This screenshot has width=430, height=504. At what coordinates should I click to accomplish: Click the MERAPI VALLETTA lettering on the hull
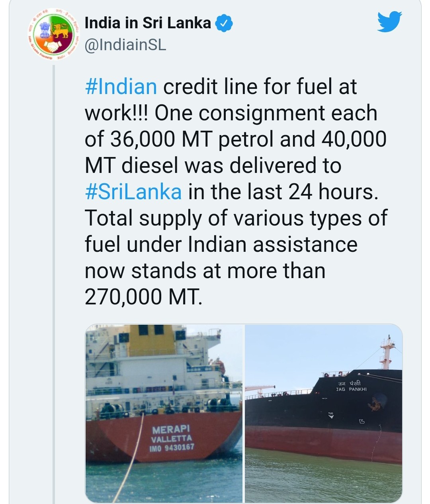pyautogui.click(x=171, y=434)
